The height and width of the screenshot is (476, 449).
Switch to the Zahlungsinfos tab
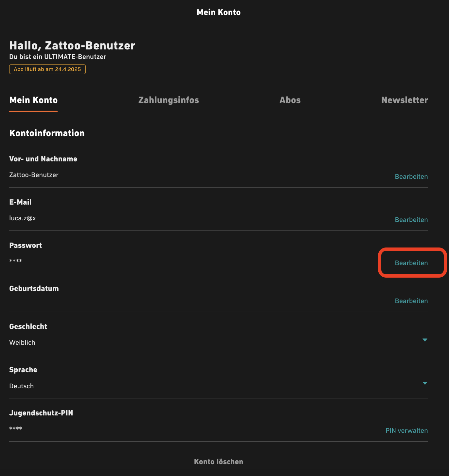pos(169,100)
